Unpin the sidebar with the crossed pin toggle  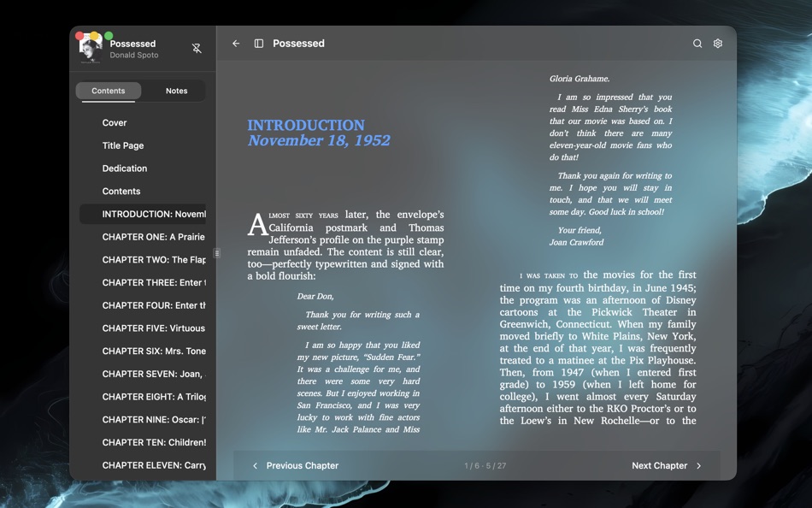(x=197, y=48)
